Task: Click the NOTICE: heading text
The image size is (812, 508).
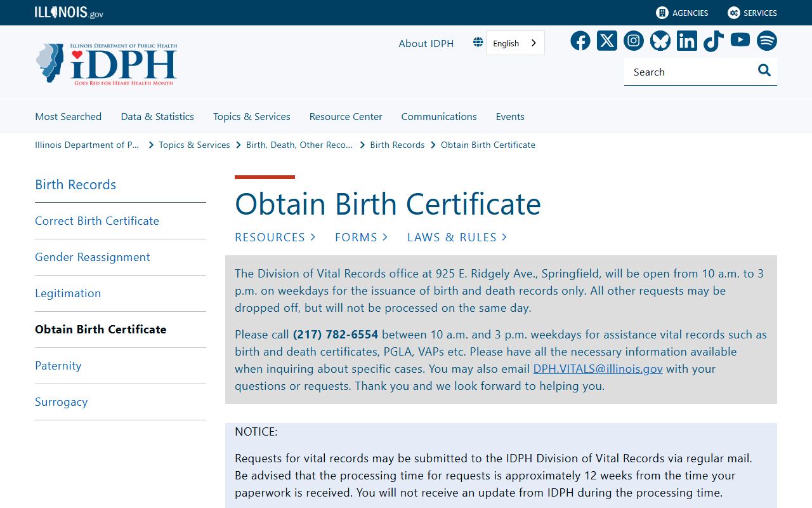Action: (256, 431)
